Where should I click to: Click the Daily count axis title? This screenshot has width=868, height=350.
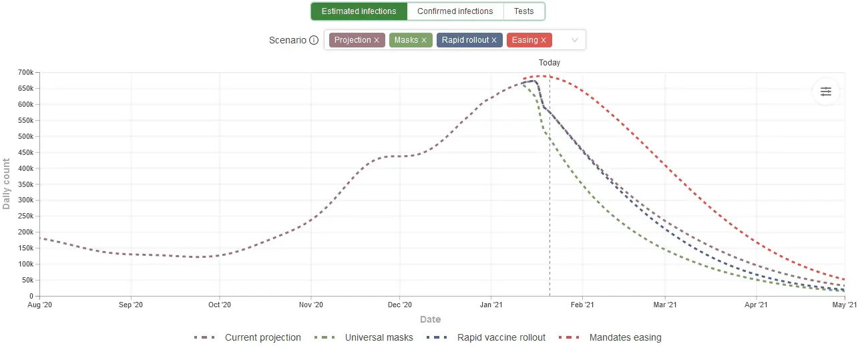coord(7,184)
